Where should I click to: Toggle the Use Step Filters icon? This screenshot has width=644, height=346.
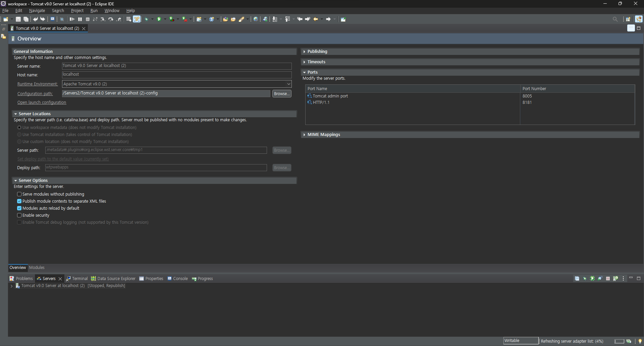(x=137, y=19)
